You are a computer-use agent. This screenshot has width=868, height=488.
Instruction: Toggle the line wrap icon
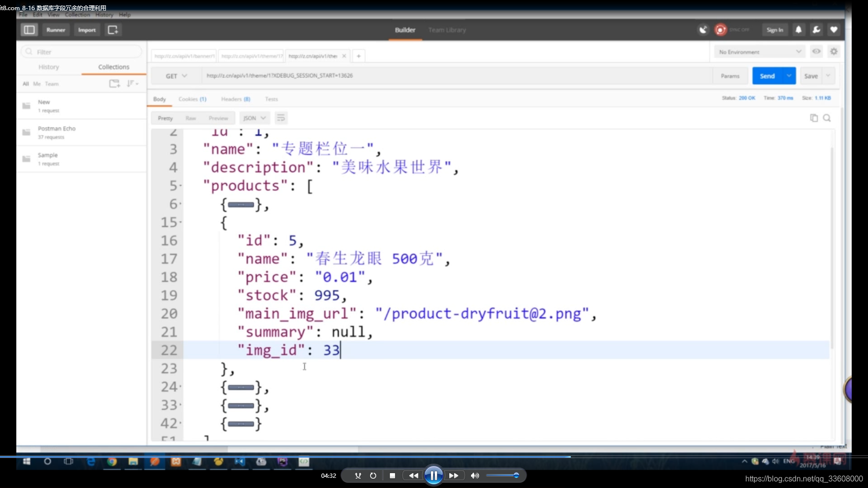(281, 118)
